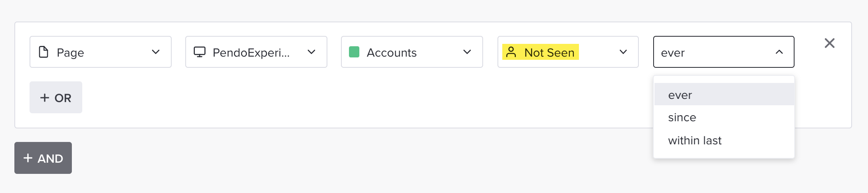Click the page document icon
The height and width of the screenshot is (193, 868).
pyautogui.click(x=44, y=52)
